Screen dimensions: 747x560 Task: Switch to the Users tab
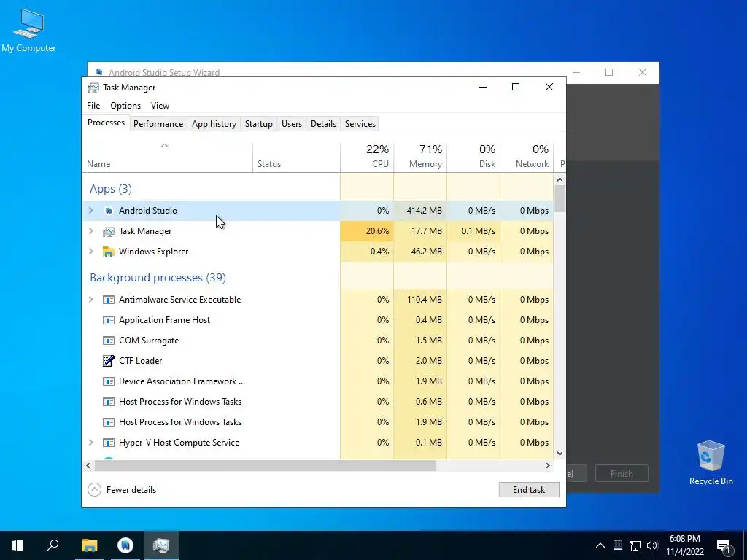tap(292, 124)
